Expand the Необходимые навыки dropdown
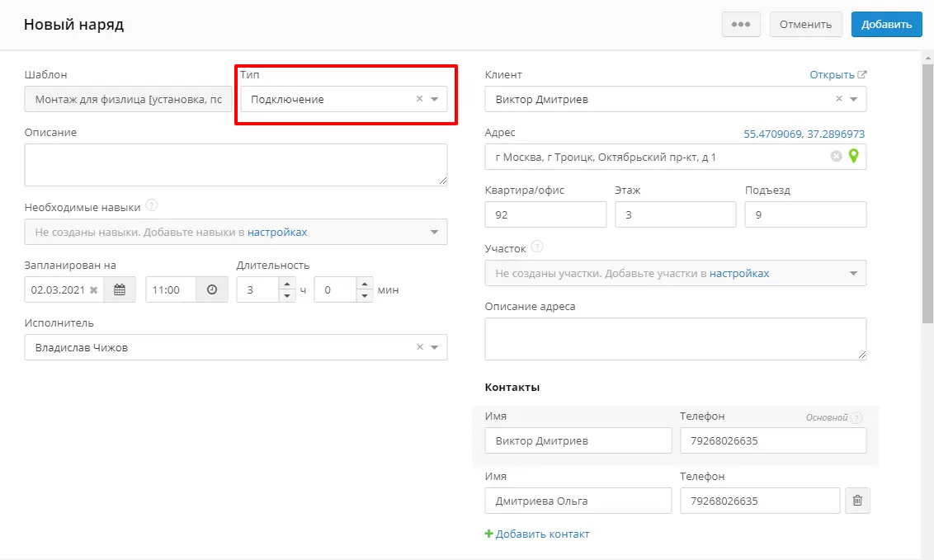934x560 pixels. pos(435,232)
